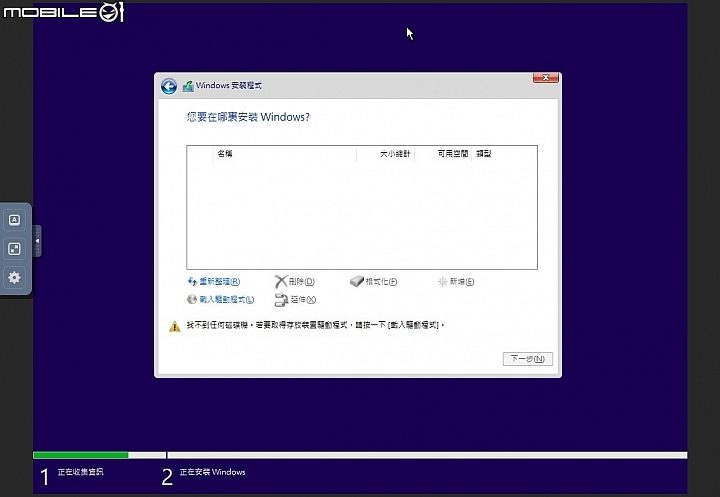Click the Format (格式化) option

pos(373,282)
